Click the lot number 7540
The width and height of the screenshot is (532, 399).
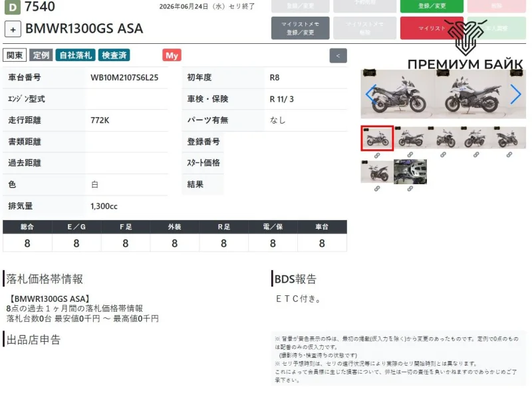click(x=40, y=7)
